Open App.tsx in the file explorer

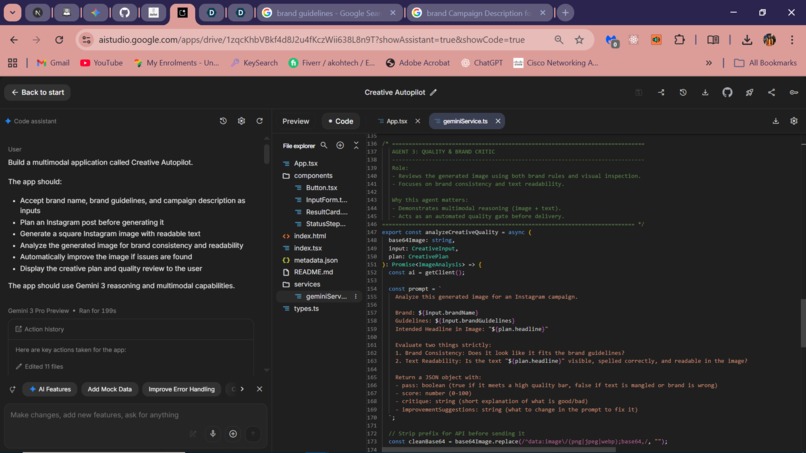(305, 164)
